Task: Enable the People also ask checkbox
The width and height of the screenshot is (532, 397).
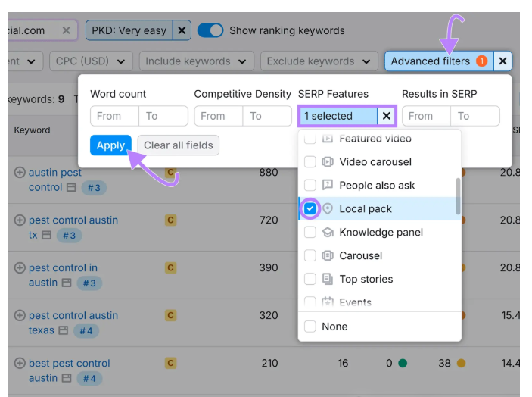Action: [310, 186]
